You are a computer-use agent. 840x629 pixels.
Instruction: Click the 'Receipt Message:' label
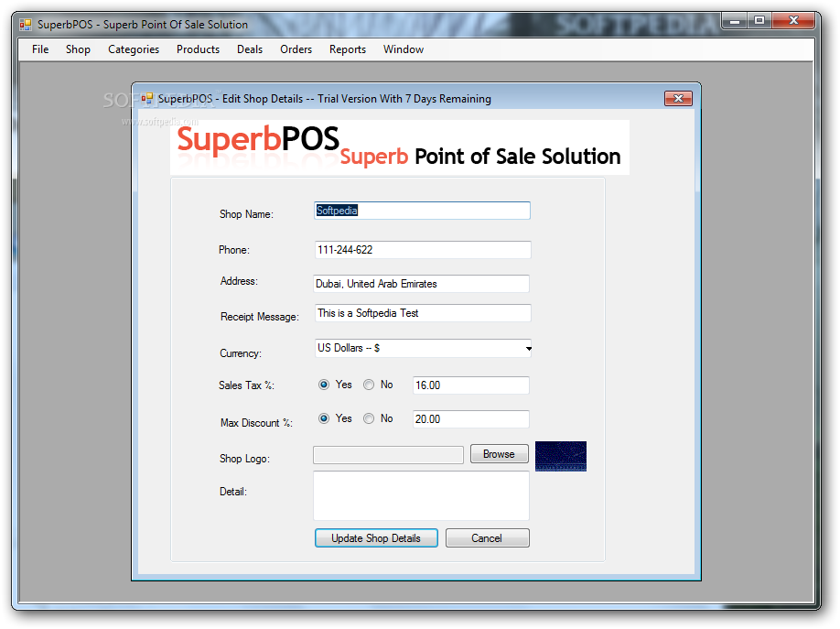point(260,317)
